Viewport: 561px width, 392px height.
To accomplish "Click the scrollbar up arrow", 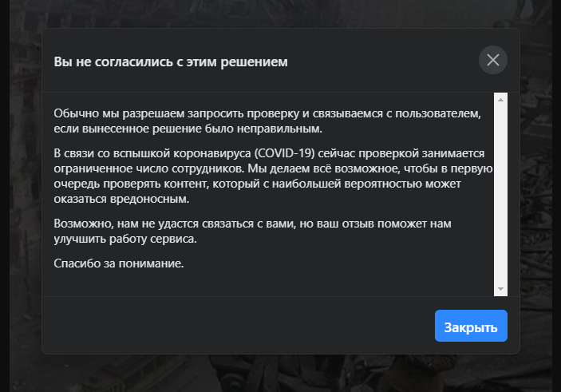I will click(x=501, y=100).
